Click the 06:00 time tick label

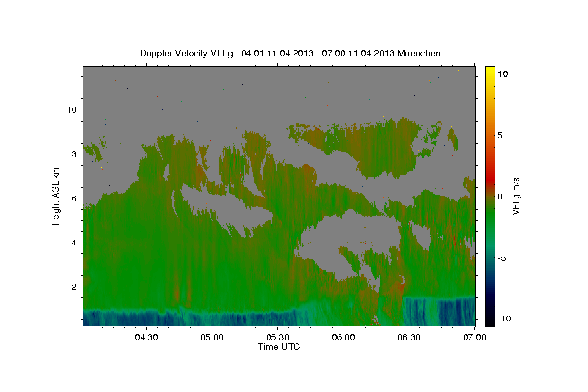[343, 337]
